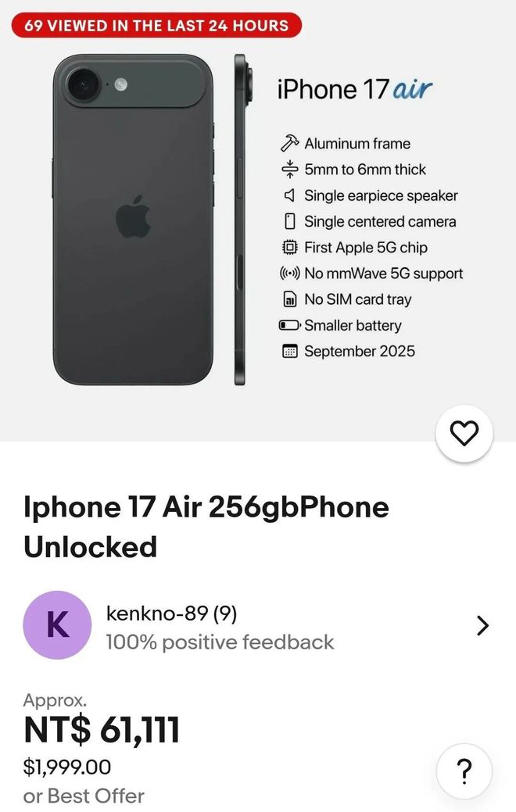Click the iPhone 17 air heading in the image
Screen dimensions: 516x812
[x=355, y=89]
